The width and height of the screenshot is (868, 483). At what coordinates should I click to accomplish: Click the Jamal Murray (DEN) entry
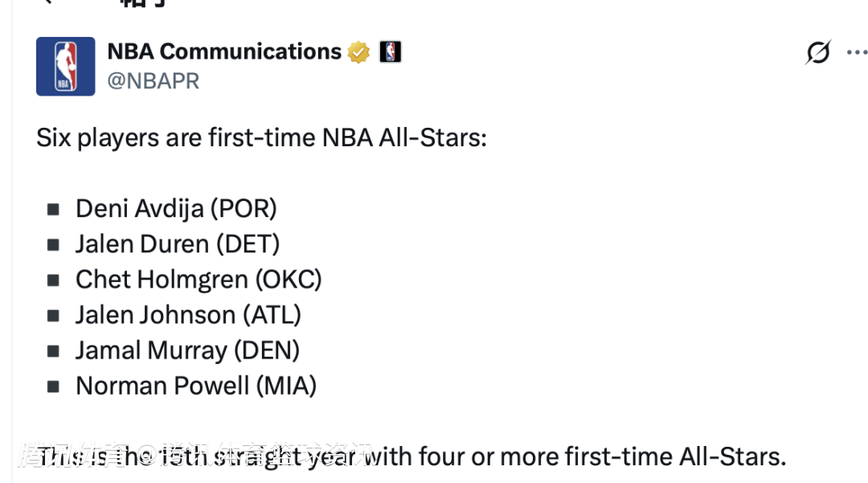(187, 350)
